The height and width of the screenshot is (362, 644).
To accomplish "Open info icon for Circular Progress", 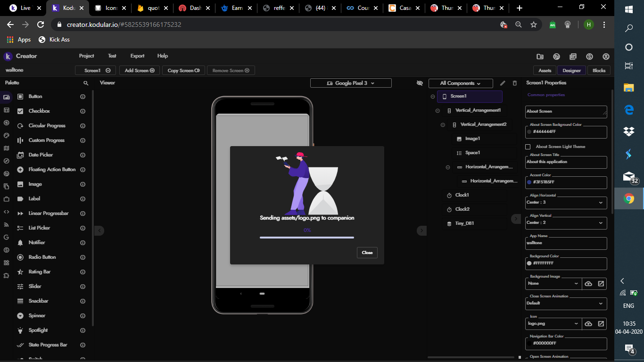I will pos(83,126).
